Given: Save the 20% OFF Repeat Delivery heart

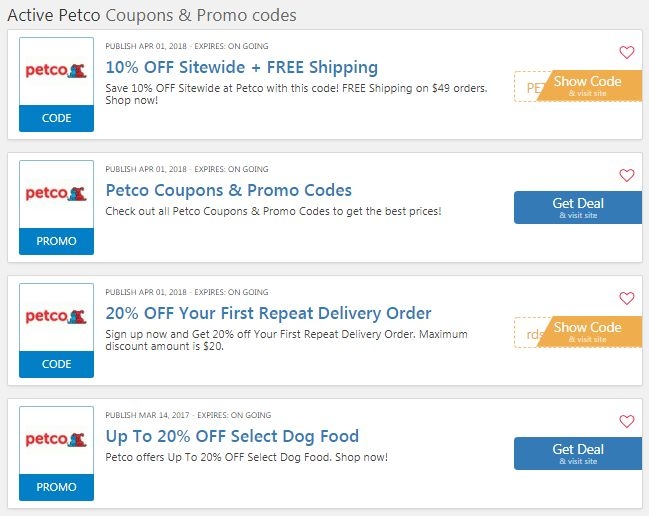Looking at the screenshot, I should (627, 298).
